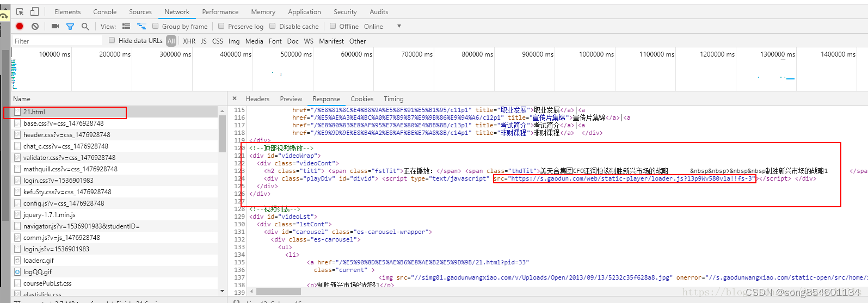Open the Memory tab

[263, 11]
